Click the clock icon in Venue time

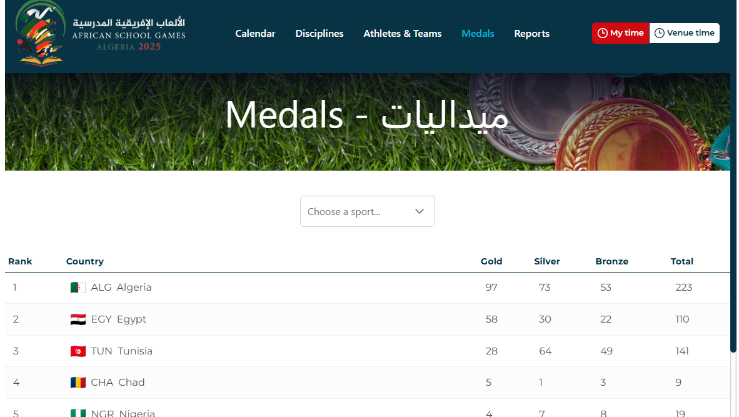tap(659, 33)
